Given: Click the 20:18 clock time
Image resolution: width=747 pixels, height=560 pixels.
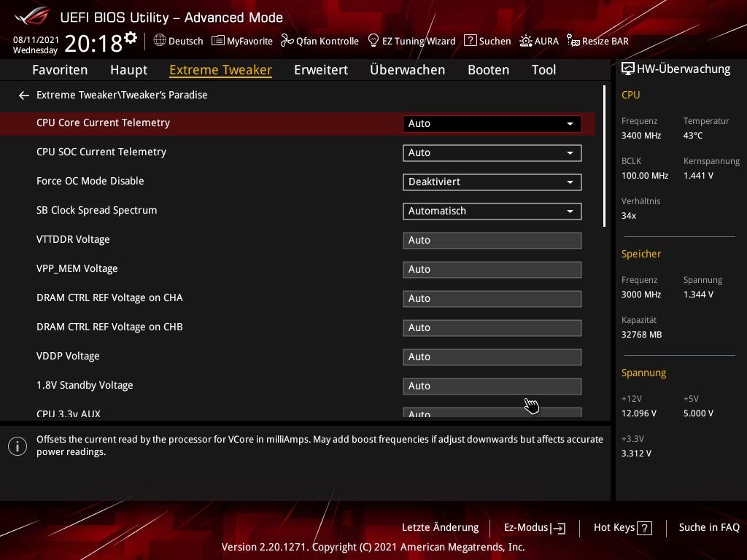Looking at the screenshot, I should point(93,44).
